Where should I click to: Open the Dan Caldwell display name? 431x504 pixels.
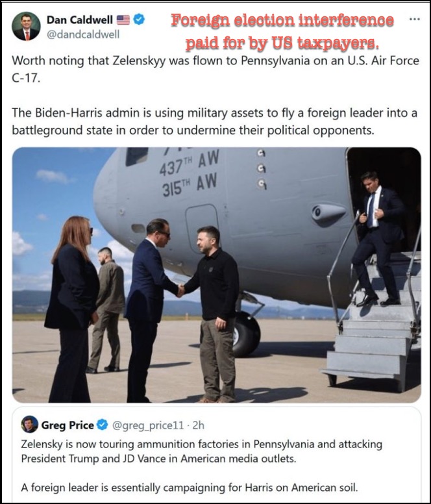click(80, 20)
